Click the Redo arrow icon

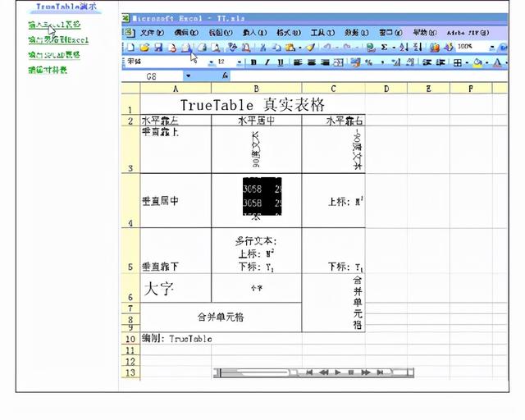(x=347, y=48)
